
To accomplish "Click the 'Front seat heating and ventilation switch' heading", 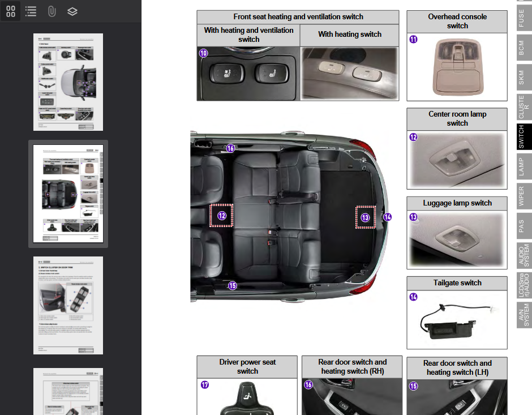I will pyautogui.click(x=298, y=16).
